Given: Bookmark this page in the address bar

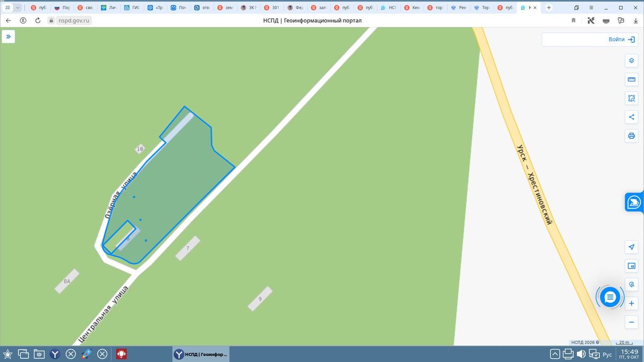Looking at the screenshot, I should [573, 20].
